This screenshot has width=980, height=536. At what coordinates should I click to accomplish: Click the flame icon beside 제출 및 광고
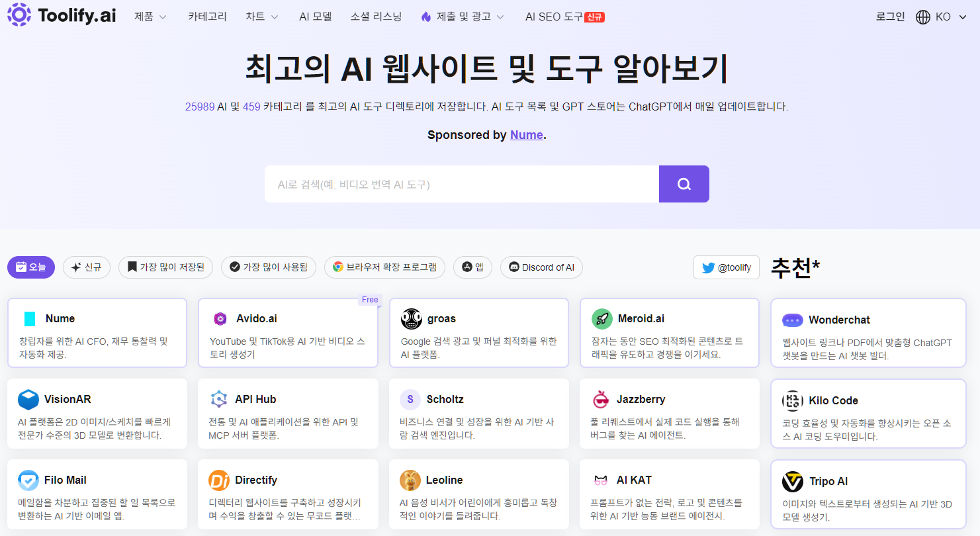click(425, 17)
